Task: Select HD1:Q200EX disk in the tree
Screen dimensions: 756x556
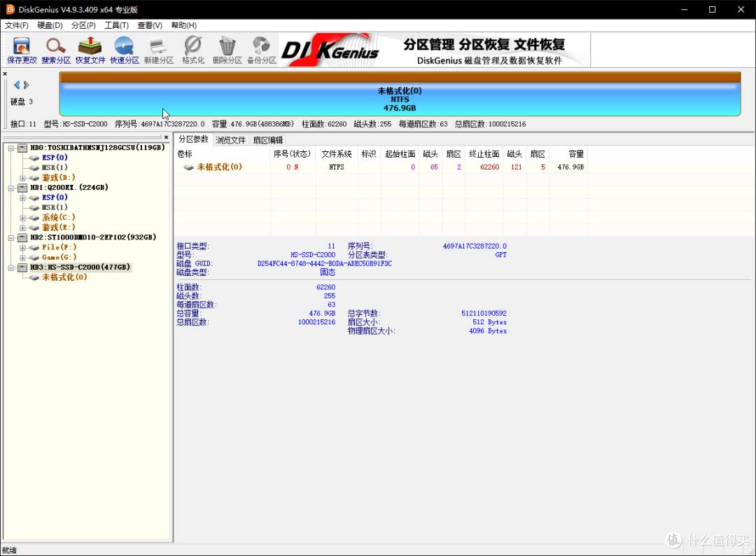Action: pyautogui.click(x=69, y=187)
